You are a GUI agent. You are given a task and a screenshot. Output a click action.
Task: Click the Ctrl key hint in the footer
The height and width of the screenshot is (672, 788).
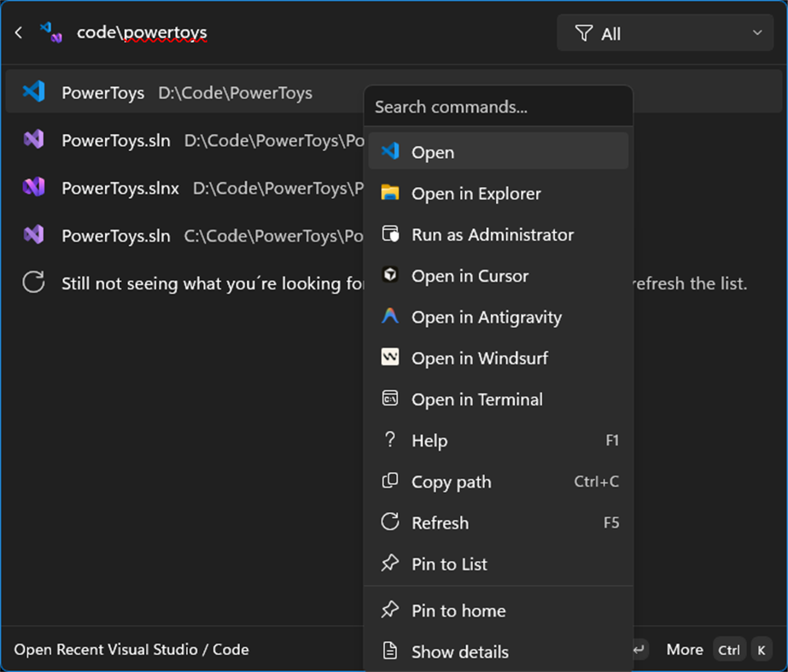[x=729, y=650]
